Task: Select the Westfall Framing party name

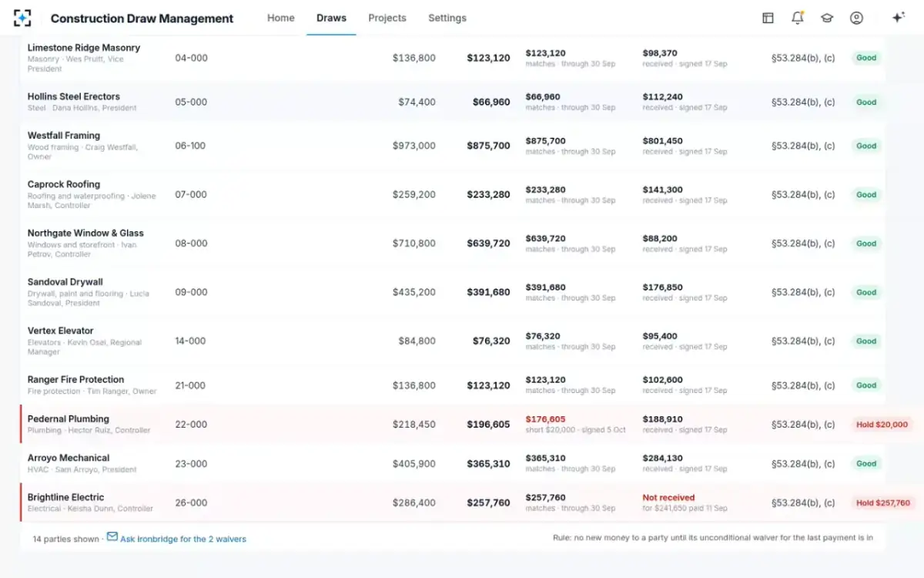Action: [x=64, y=136]
